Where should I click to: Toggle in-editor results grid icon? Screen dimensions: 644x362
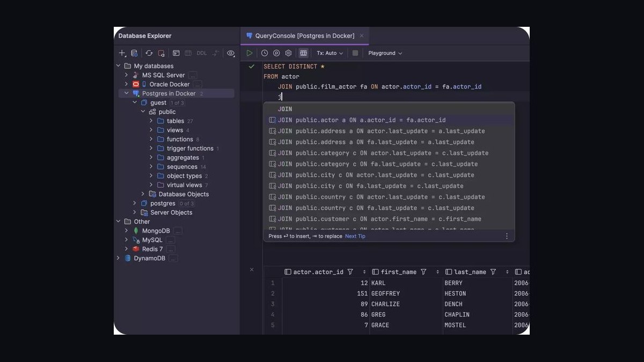303,53
